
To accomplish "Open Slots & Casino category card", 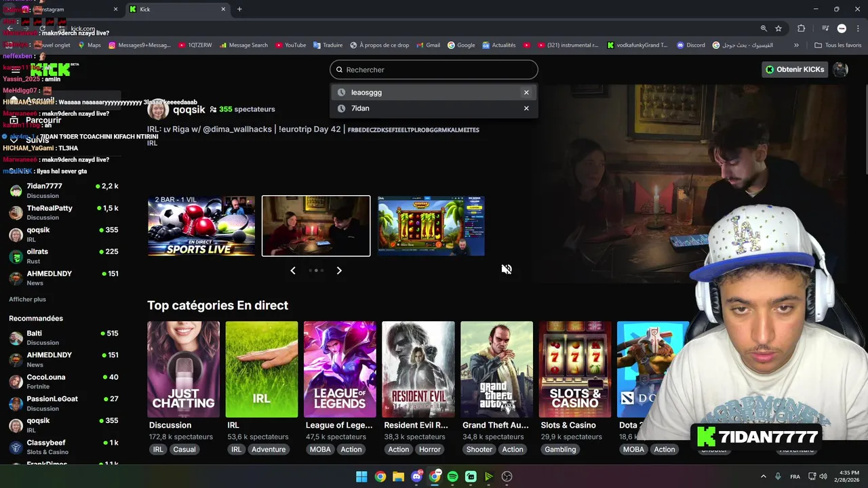I will (575, 369).
